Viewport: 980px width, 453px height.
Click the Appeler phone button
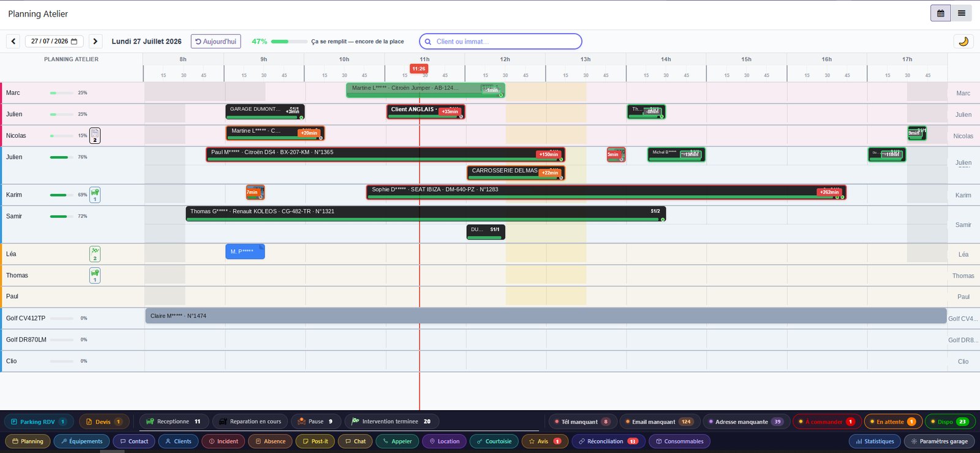point(398,441)
